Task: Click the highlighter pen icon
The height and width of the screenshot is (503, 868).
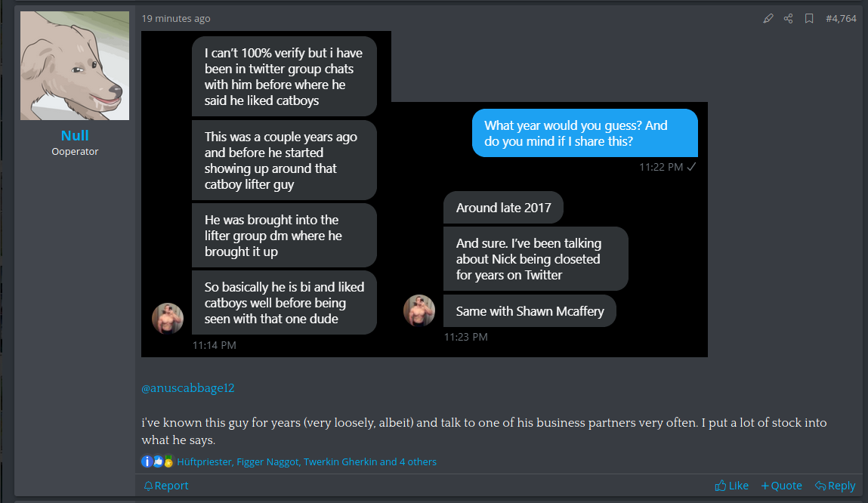Action: tap(768, 18)
